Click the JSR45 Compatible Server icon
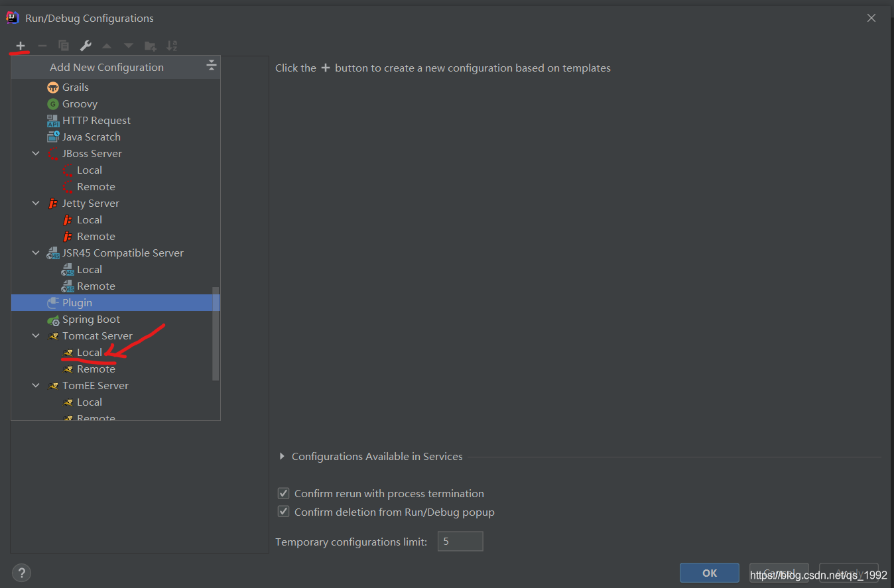894x588 pixels. click(x=53, y=253)
